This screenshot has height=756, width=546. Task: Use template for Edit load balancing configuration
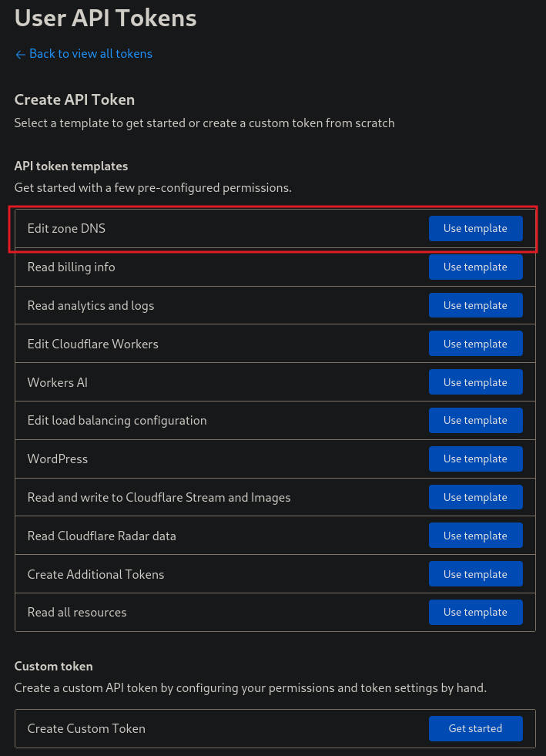tap(476, 421)
